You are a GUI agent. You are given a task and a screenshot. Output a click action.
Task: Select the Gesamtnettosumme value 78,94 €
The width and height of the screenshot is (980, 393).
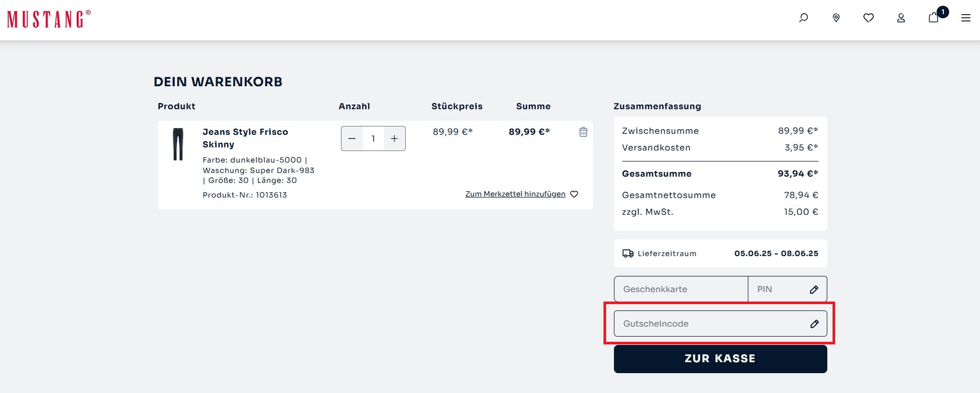(x=801, y=195)
